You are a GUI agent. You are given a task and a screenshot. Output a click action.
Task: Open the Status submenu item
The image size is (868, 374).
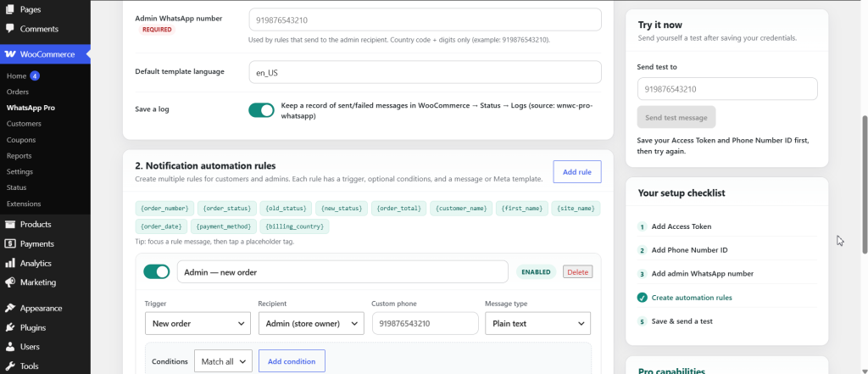coord(17,187)
